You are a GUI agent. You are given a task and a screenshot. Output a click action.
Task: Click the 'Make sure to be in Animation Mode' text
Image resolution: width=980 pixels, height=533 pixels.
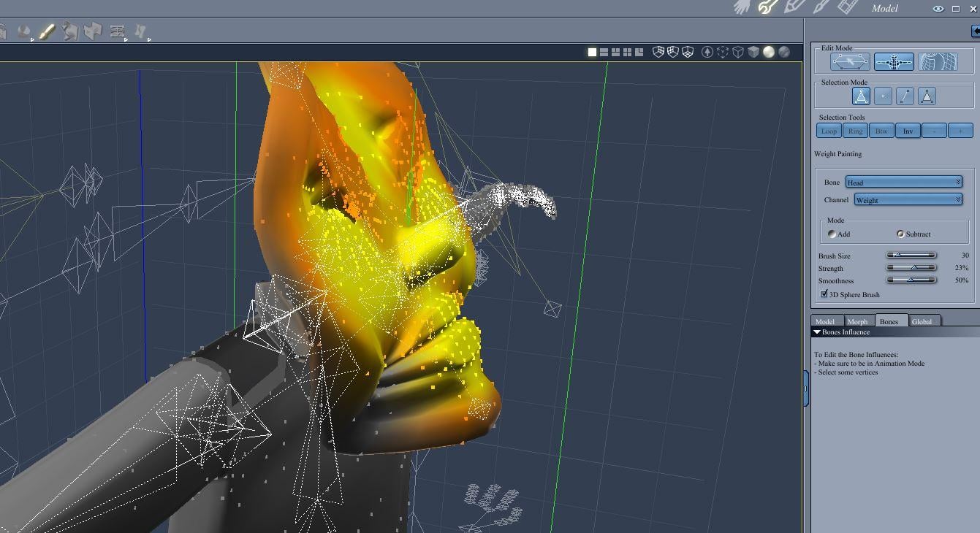coord(871,364)
